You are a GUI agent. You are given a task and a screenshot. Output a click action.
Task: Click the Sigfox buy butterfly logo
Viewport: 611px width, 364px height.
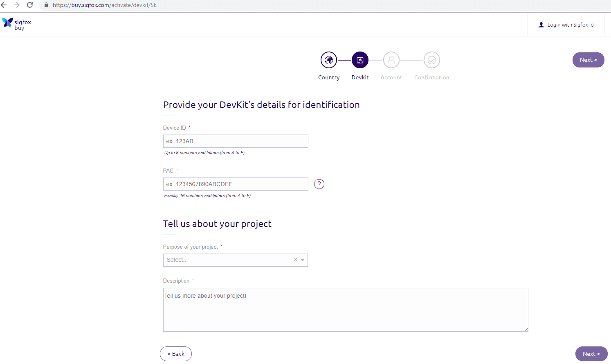[8, 22]
